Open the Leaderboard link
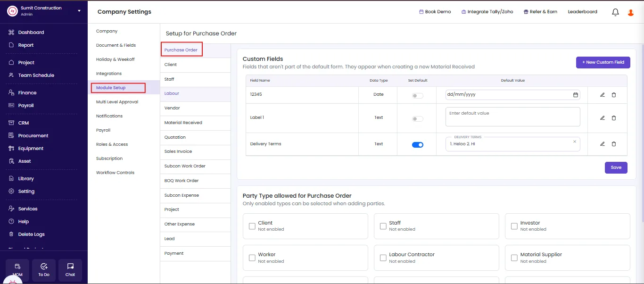 point(583,12)
